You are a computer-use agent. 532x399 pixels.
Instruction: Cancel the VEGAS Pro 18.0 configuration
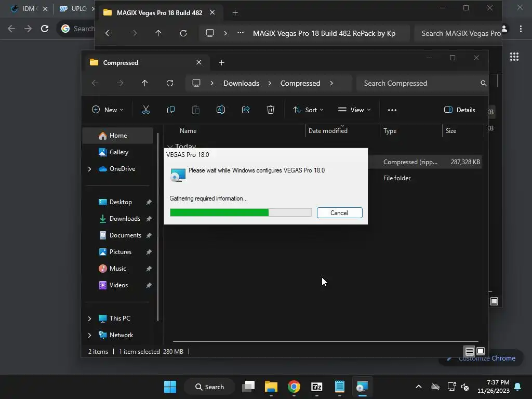(x=339, y=212)
